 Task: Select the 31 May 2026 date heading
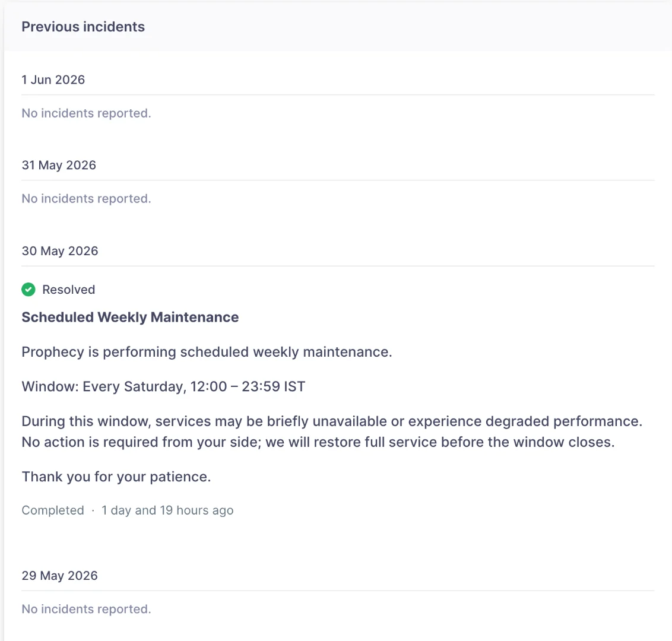coord(59,165)
